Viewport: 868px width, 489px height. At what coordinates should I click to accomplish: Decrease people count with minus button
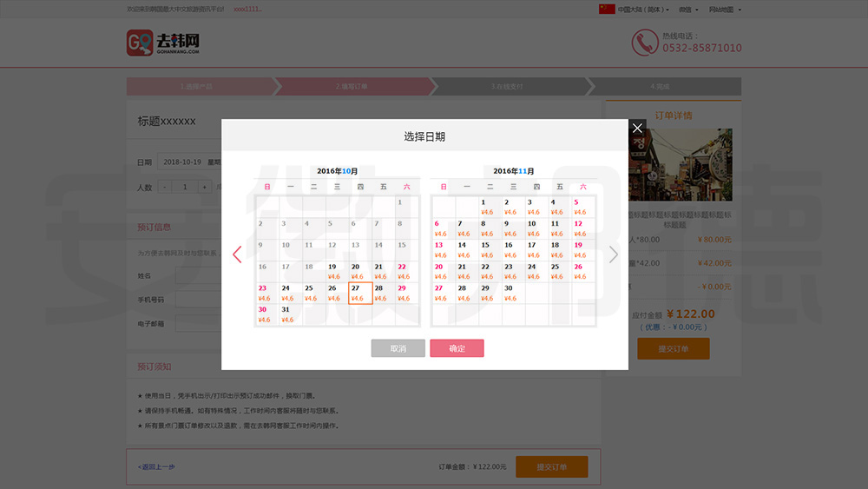[164, 187]
